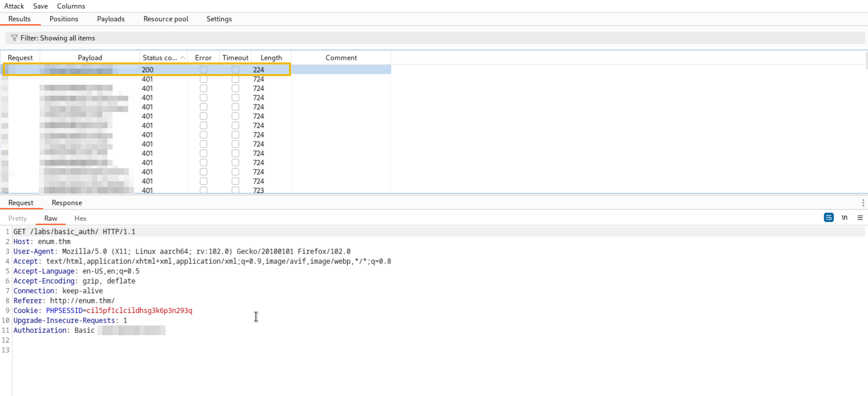Open the Attack menu
This screenshot has width=868, height=396.
(x=14, y=6)
